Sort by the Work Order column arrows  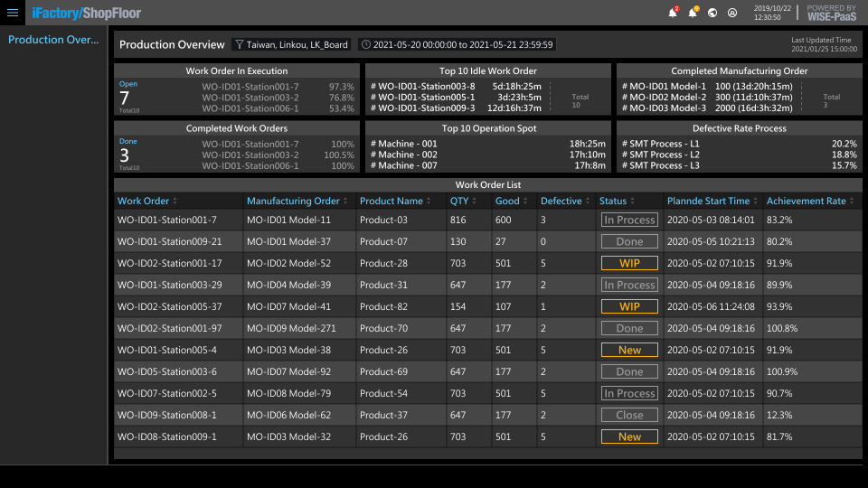pyautogui.click(x=175, y=202)
